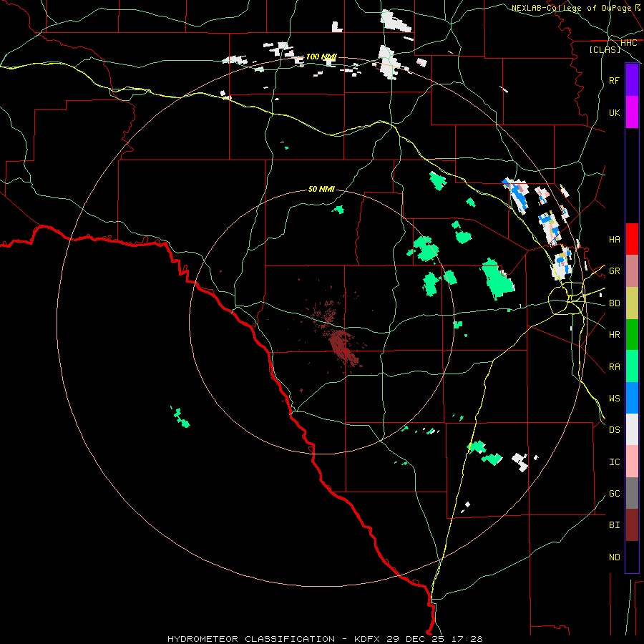This screenshot has height=644, width=644.
Task: Select the IC pink legend swatch
Action: point(632,462)
